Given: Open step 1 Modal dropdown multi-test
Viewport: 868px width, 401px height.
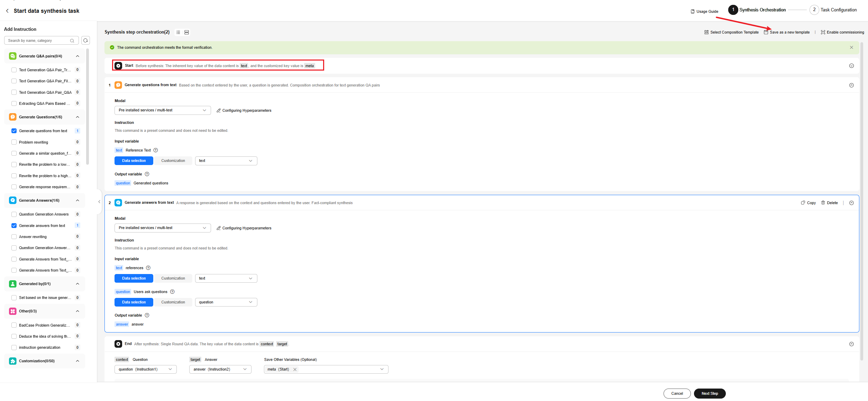Looking at the screenshot, I should [x=162, y=110].
